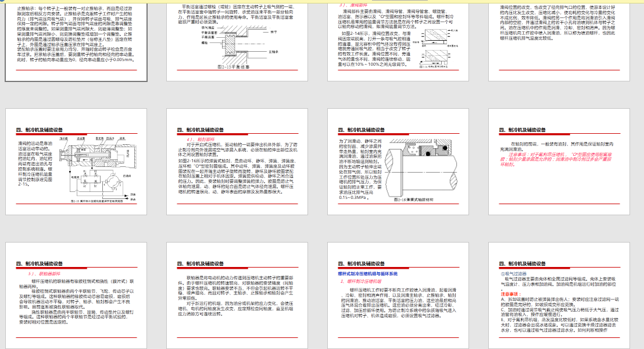This screenshot has height=349, width=644.
Task: Select the 5)、联轴器部件 slide
Action: (x=76, y=295)
